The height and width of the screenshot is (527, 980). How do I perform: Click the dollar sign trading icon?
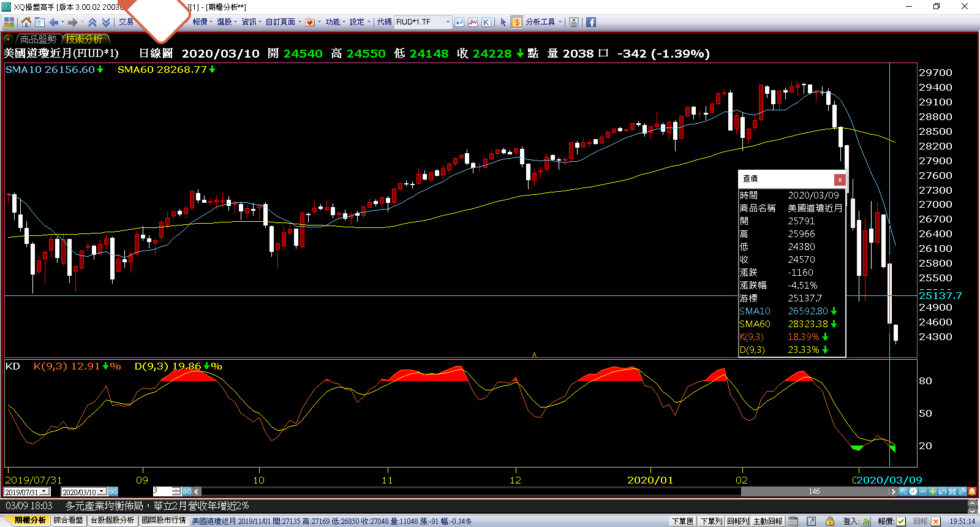tap(516, 22)
